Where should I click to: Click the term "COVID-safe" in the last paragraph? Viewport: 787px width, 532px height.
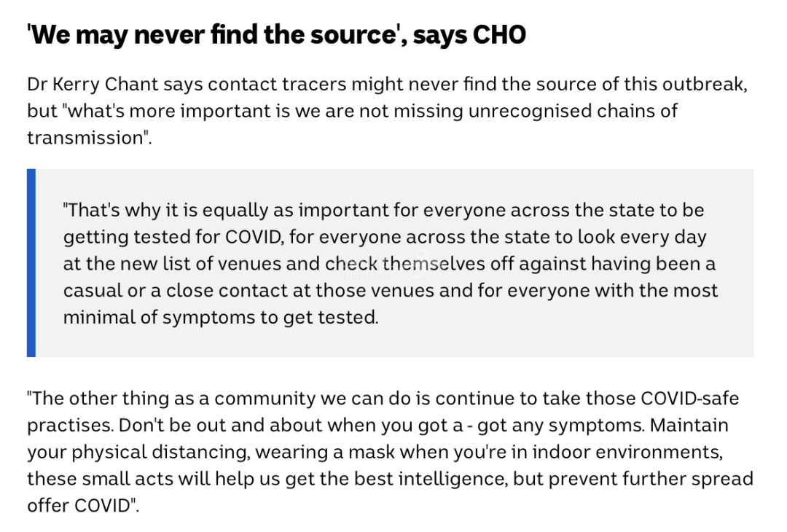[689, 399]
